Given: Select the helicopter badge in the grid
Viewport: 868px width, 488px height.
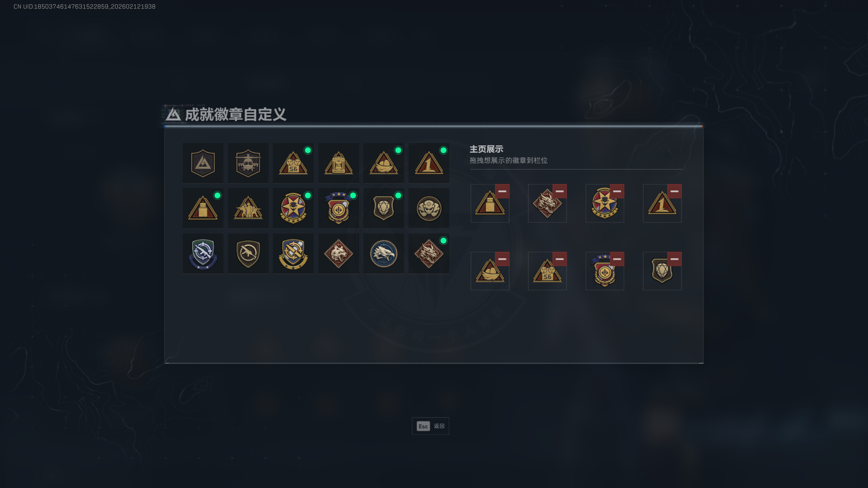Looking at the screenshot, I should [x=248, y=163].
